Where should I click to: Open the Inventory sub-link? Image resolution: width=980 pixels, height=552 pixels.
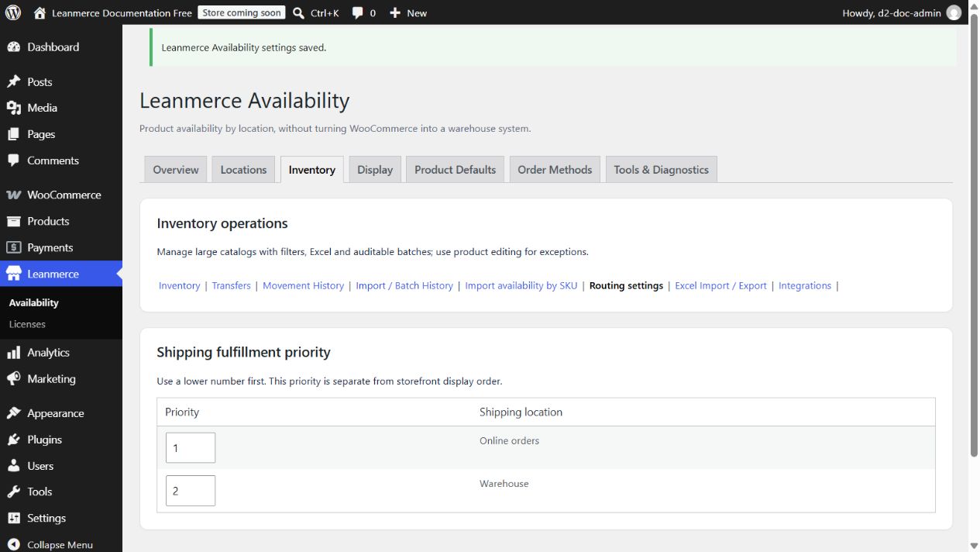pyautogui.click(x=180, y=285)
